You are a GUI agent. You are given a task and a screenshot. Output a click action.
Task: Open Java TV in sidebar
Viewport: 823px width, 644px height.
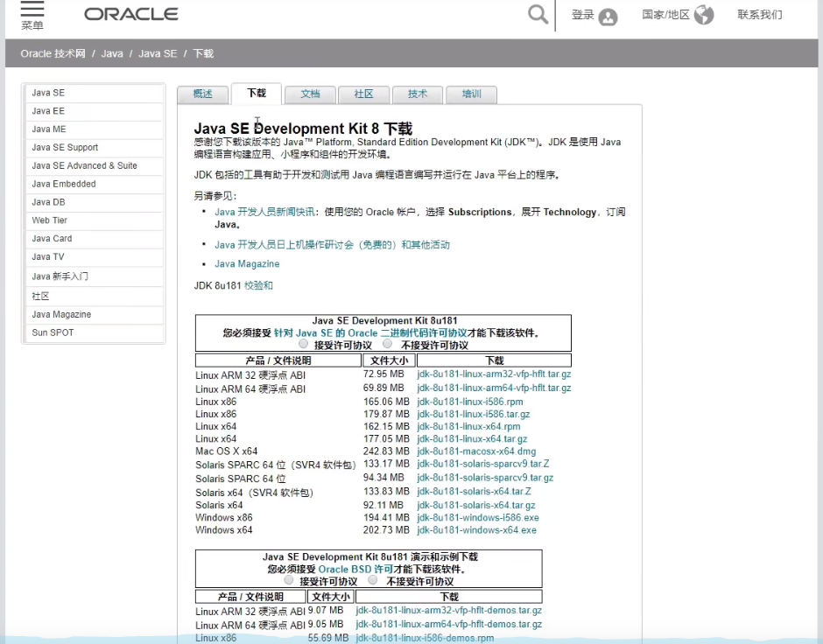[x=95, y=257]
